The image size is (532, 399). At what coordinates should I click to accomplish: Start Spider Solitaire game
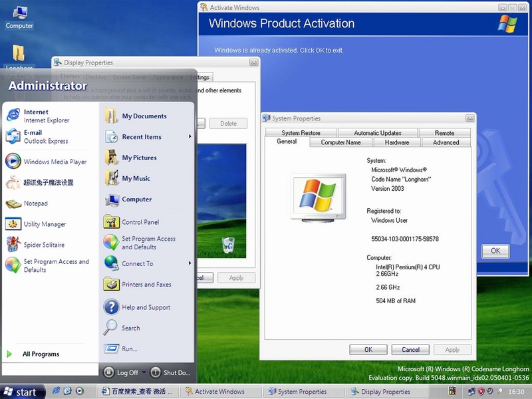(35, 245)
